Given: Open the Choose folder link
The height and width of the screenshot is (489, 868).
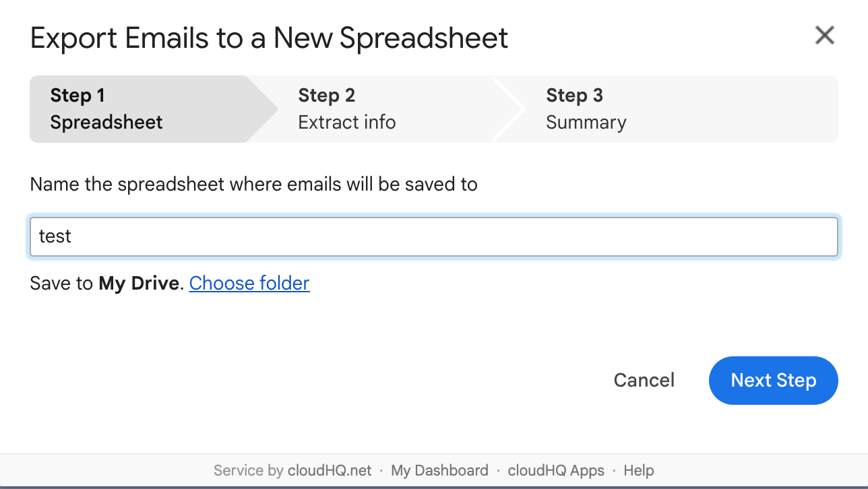Looking at the screenshot, I should [249, 283].
